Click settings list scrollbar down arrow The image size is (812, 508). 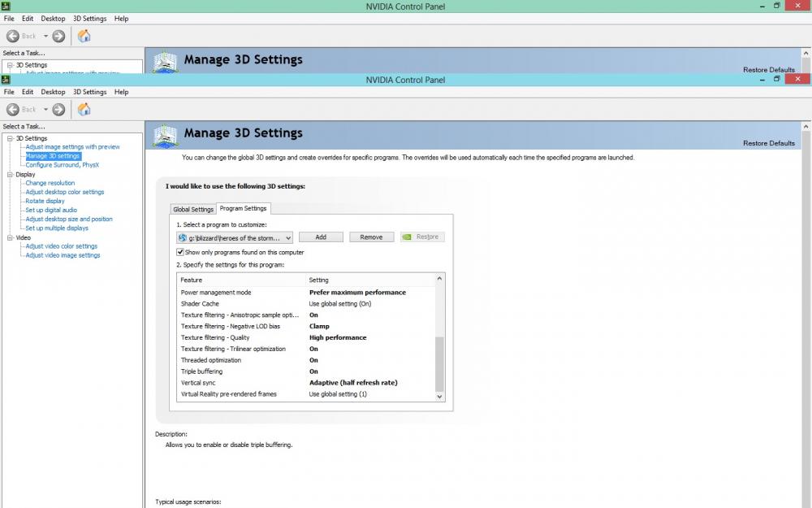point(439,397)
